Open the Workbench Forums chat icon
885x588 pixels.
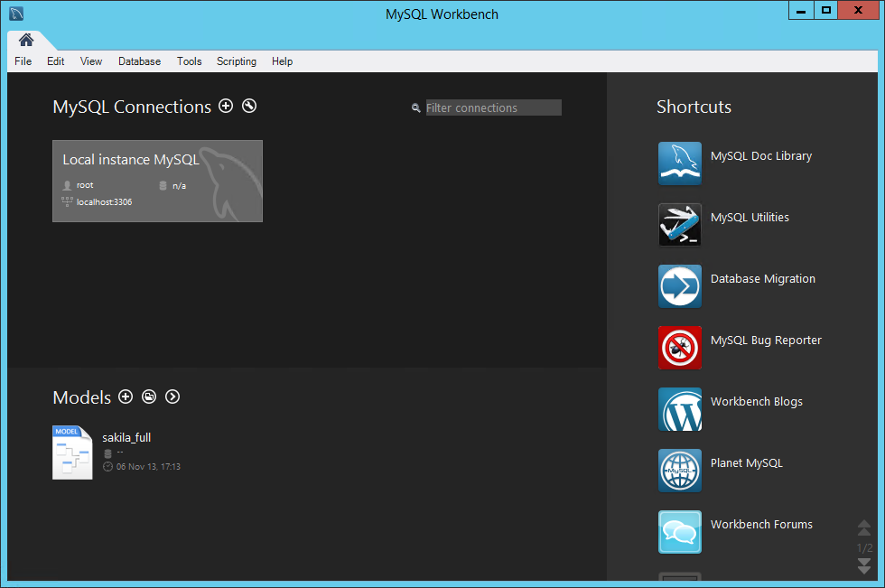pyautogui.click(x=679, y=532)
